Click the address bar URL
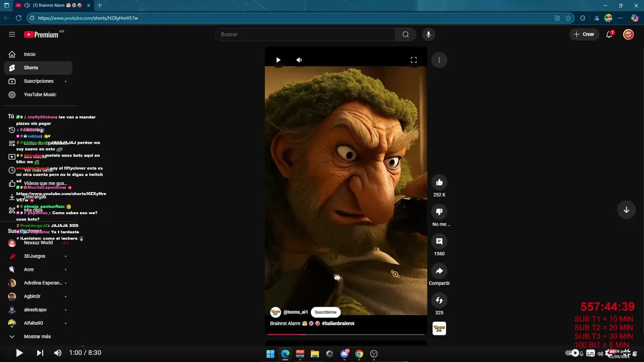644x362 pixels. [x=88, y=18]
